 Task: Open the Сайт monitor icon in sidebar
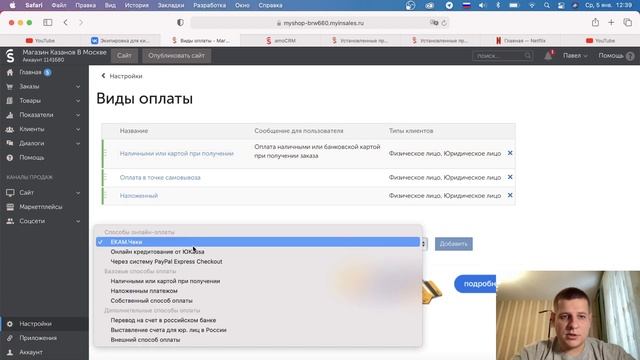(x=10, y=193)
